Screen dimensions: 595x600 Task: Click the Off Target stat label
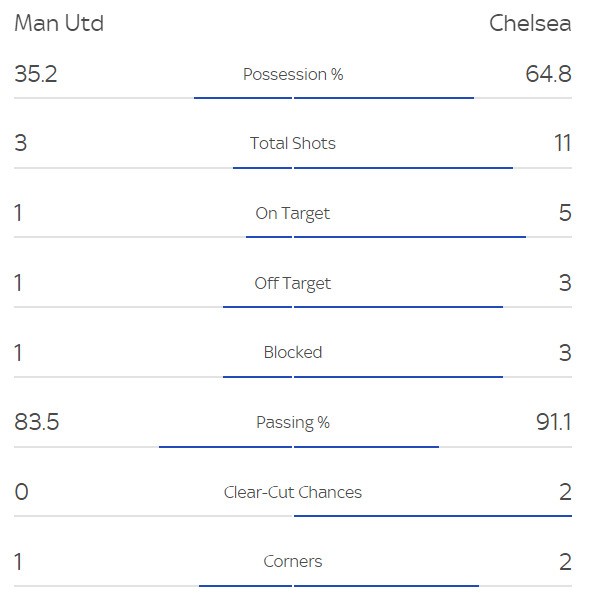tap(293, 284)
